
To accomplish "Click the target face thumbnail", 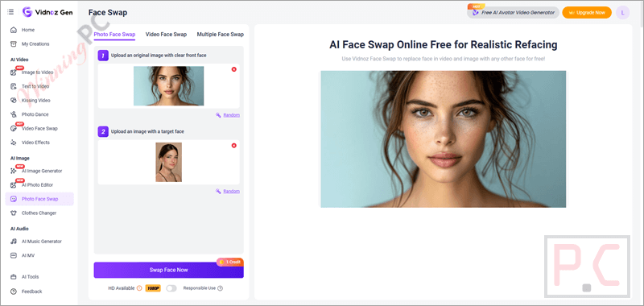I will pyautogui.click(x=168, y=162).
